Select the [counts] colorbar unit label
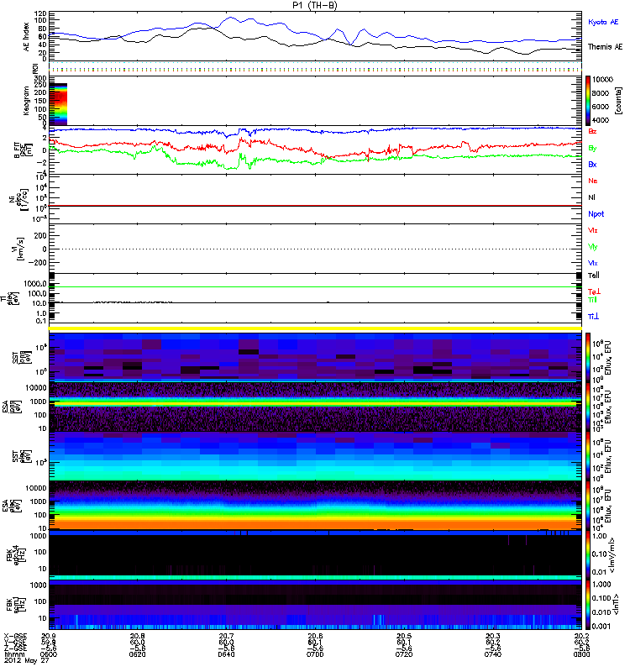This screenshot has height=672, width=630. [618, 101]
